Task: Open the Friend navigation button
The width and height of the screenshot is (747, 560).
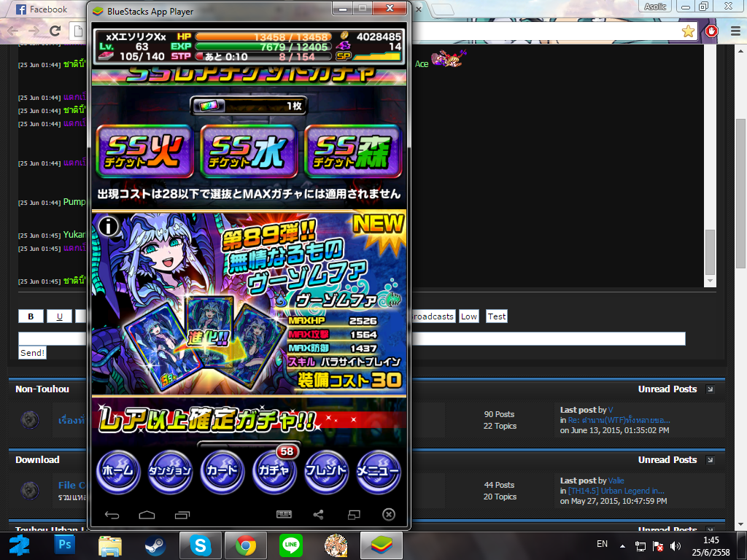Action: 326,471
